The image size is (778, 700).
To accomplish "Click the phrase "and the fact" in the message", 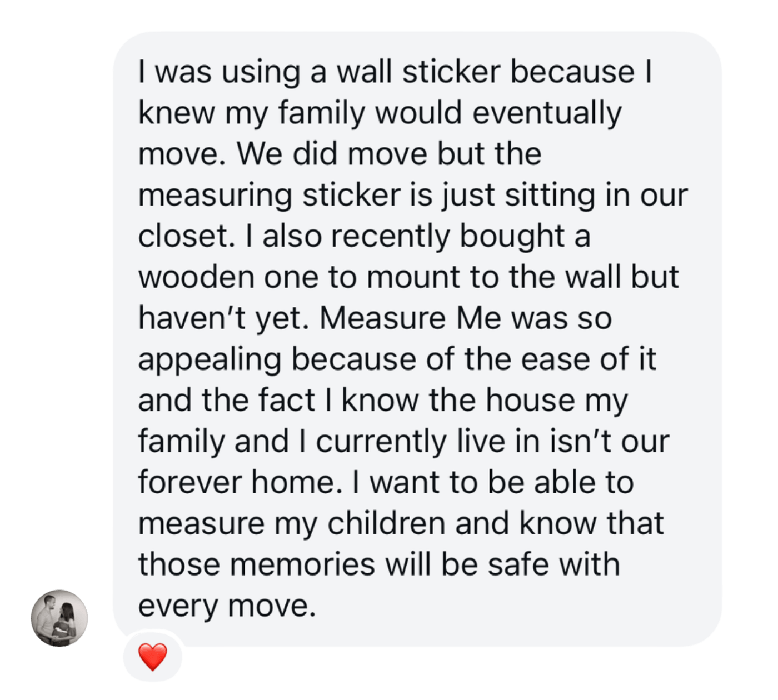I will 226,401.
